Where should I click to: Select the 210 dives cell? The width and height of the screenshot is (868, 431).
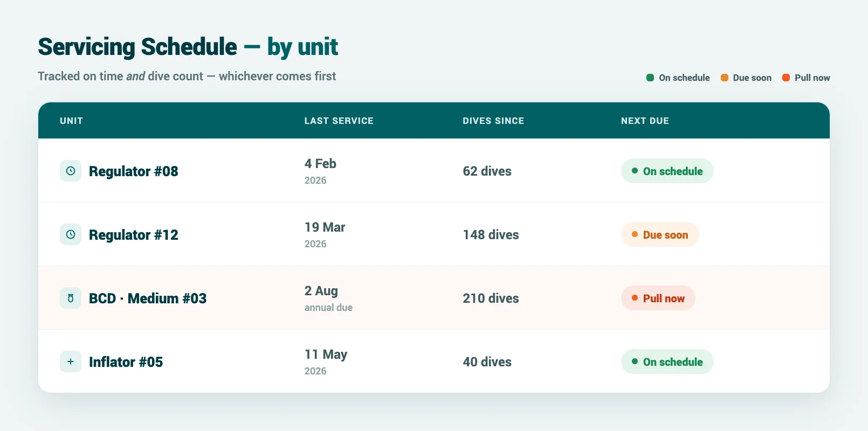click(x=491, y=298)
